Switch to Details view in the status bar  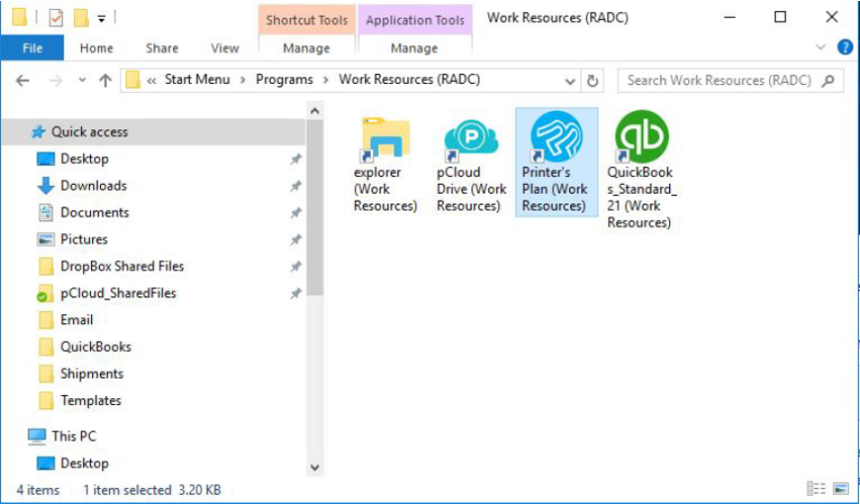[x=817, y=488]
